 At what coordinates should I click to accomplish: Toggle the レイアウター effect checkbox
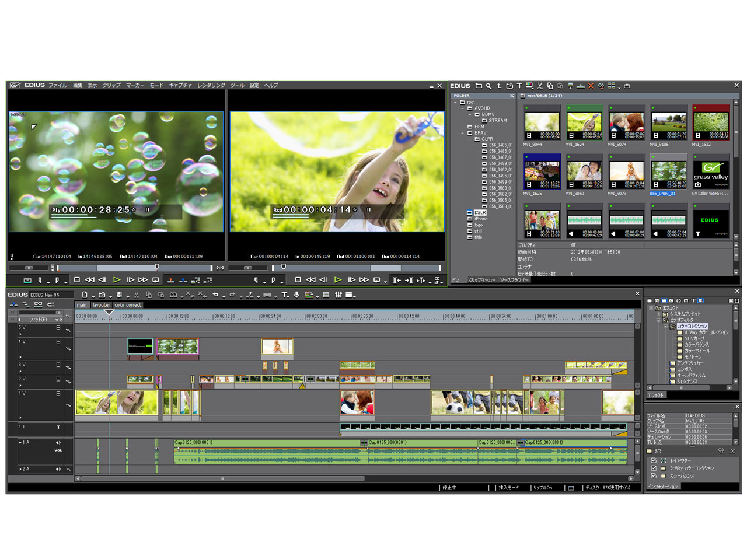click(x=654, y=460)
